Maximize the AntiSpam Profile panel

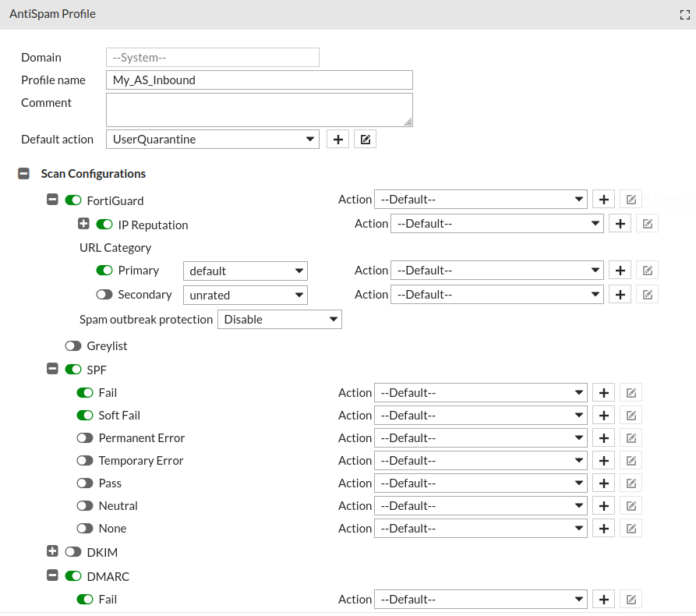(685, 15)
